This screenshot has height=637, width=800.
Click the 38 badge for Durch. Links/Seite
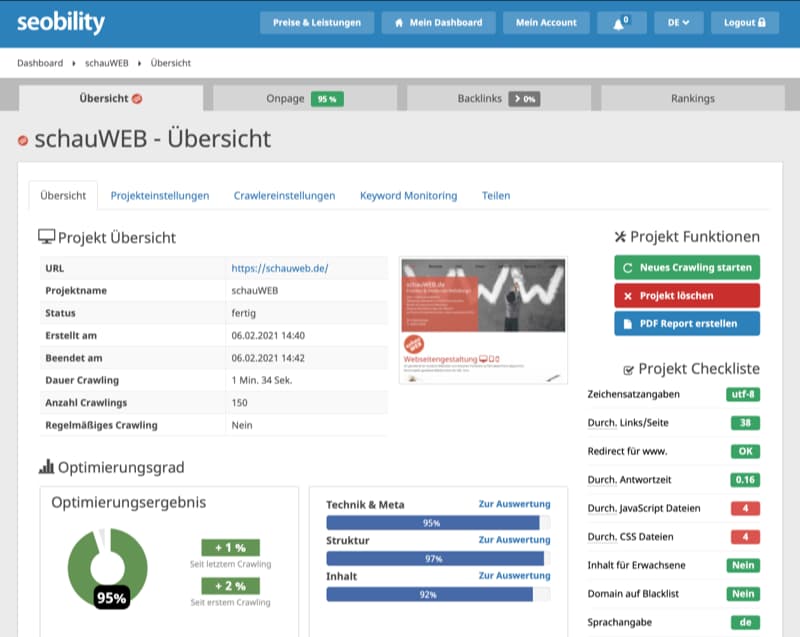pos(745,423)
